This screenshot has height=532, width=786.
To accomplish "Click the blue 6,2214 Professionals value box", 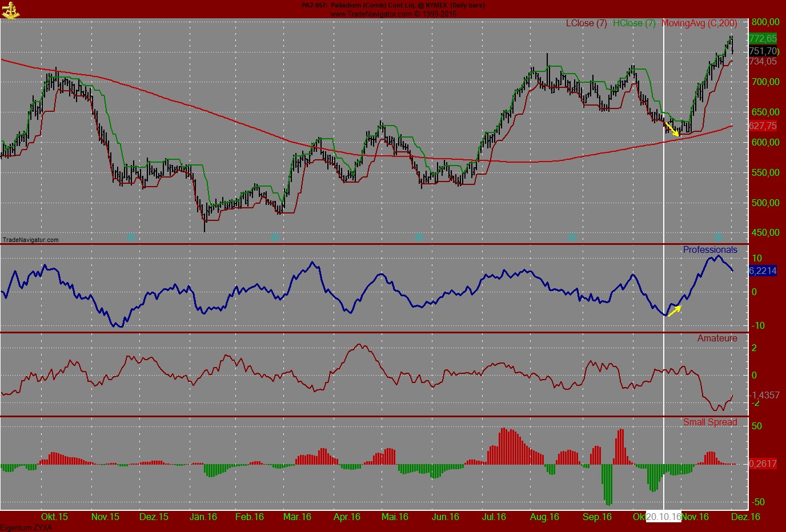I will (x=763, y=272).
